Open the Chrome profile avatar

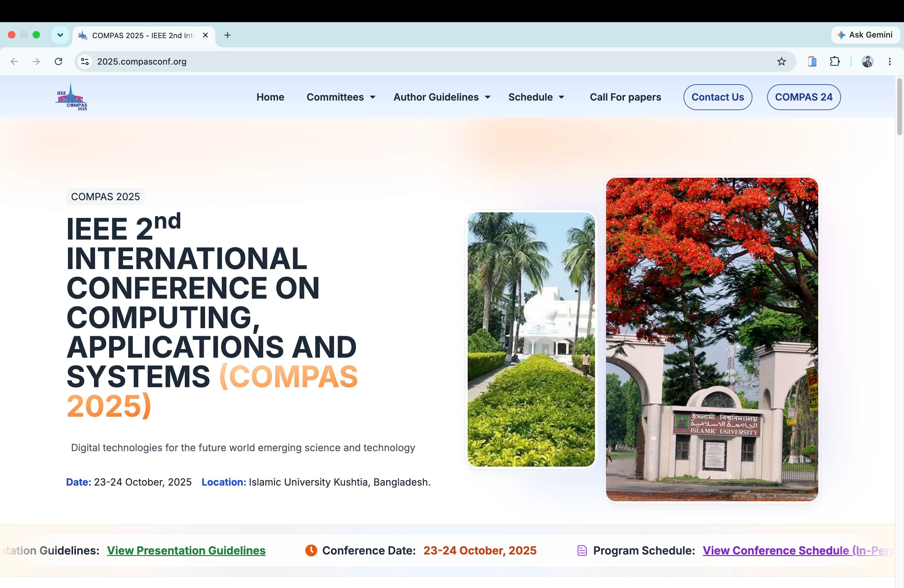pyautogui.click(x=867, y=62)
